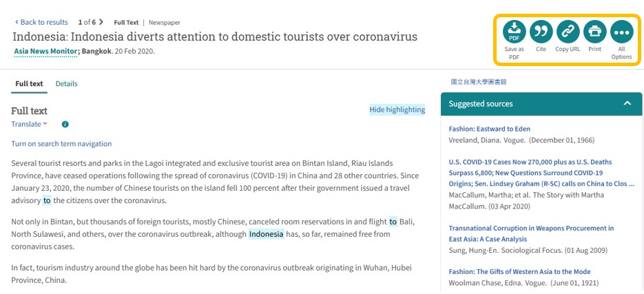Click the Print icon
Image resolution: width=644 pixels, height=294 pixels.
594,32
